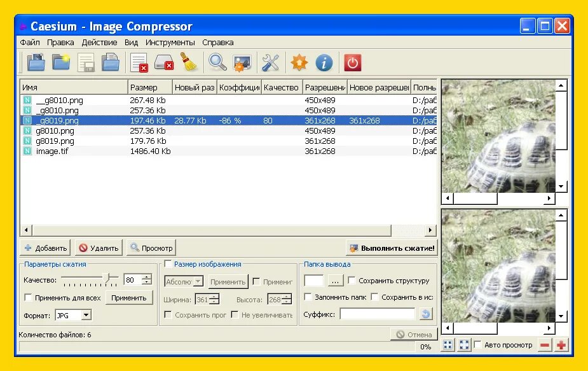Click the fit-to-window preview icon
Image resolution: width=588 pixels, height=371 pixels.
[448, 345]
